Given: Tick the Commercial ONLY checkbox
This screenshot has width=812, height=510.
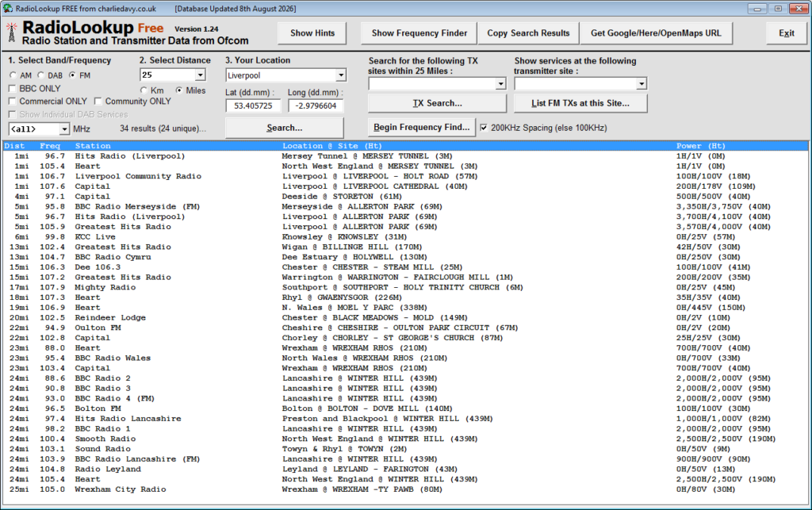Looking at the screenshot, I should (13, 101).
